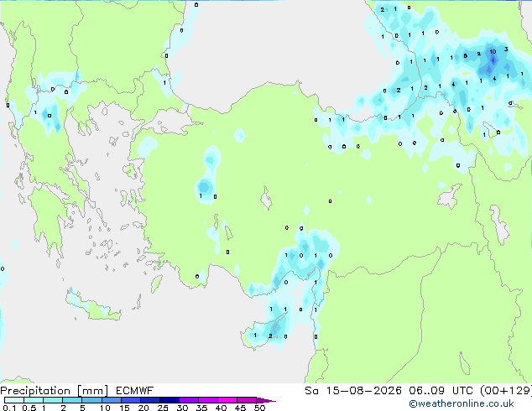Click the 5–10 mm blue legend swatch
Viewport: 532px width, 411px height.
tap(91, 400)
